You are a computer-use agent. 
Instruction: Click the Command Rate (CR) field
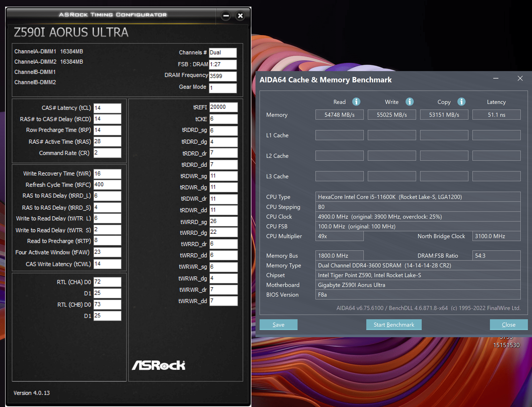107,153
